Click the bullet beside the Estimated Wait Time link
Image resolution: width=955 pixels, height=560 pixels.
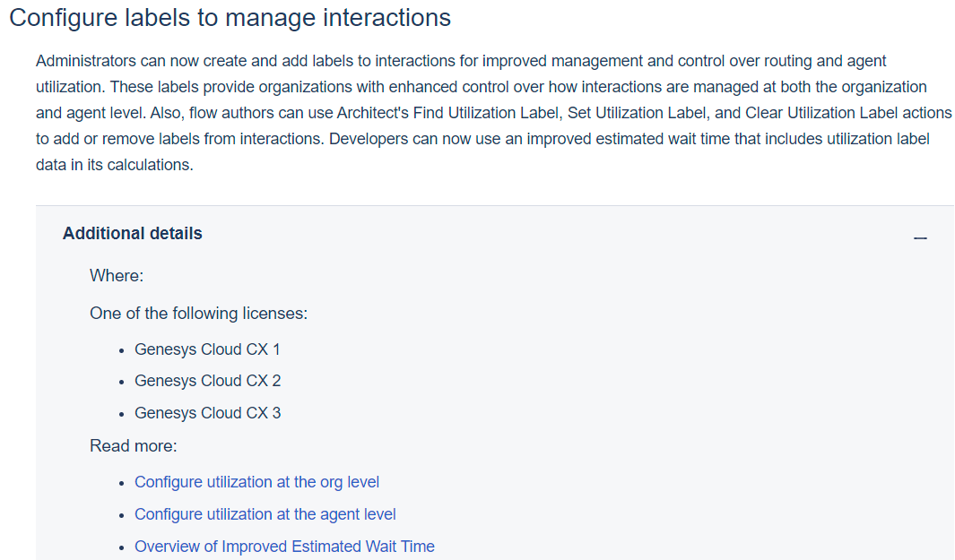coord(123,546)
